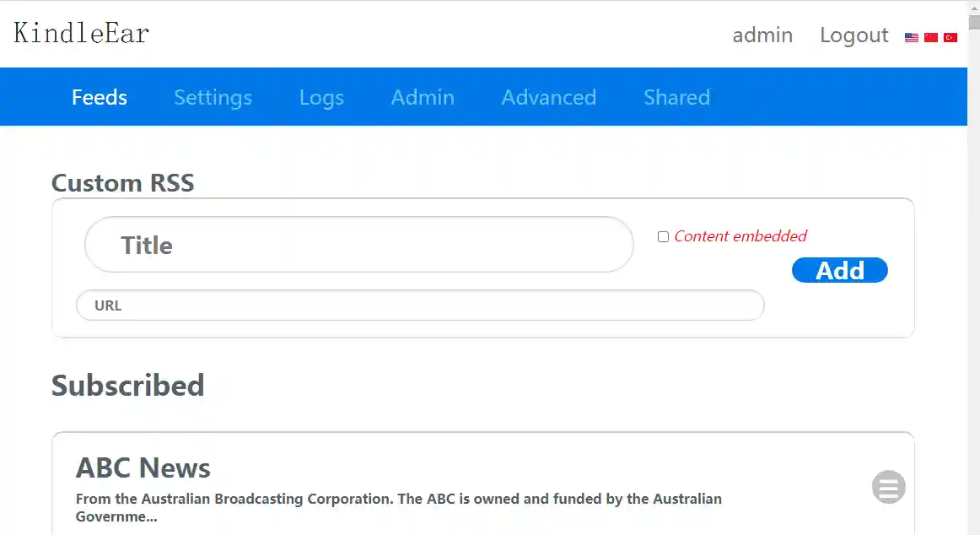Click the Content embedded label text
The height and width of the screenshot is (535, 980).
tap(740, 236)
